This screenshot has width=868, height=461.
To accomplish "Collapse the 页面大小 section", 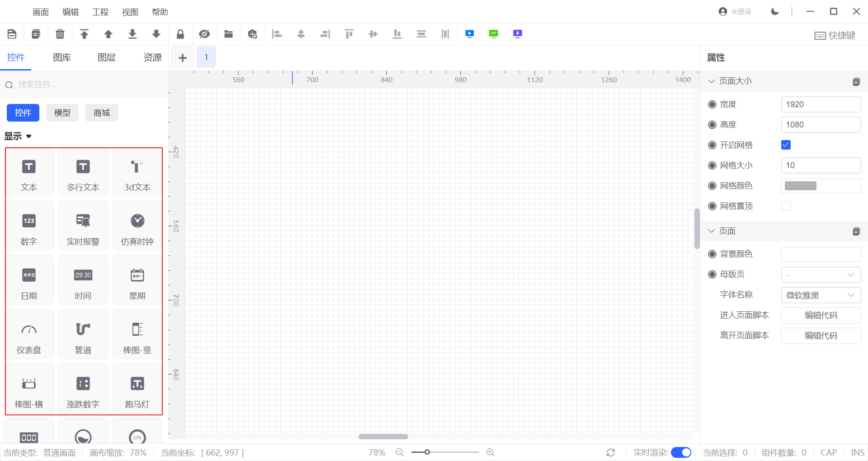I will pyautogui.click(x=712, y=81).
